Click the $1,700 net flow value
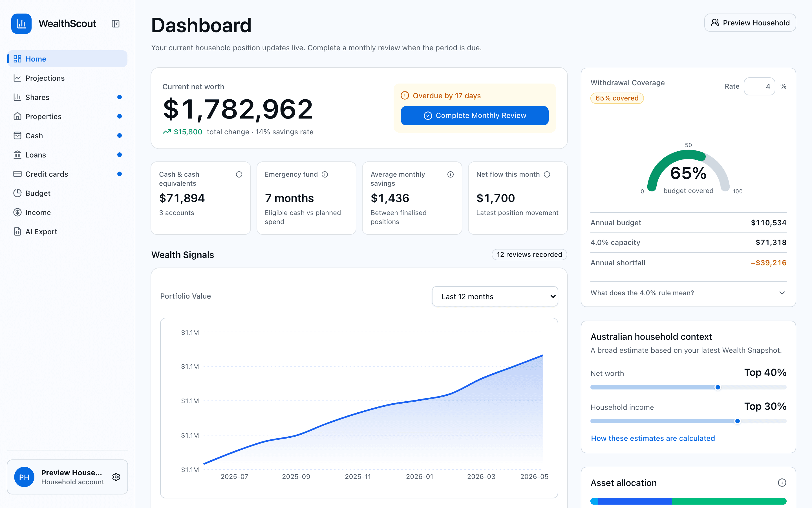Viewport: 812px width, 508px height. click(x=496, y=198)
